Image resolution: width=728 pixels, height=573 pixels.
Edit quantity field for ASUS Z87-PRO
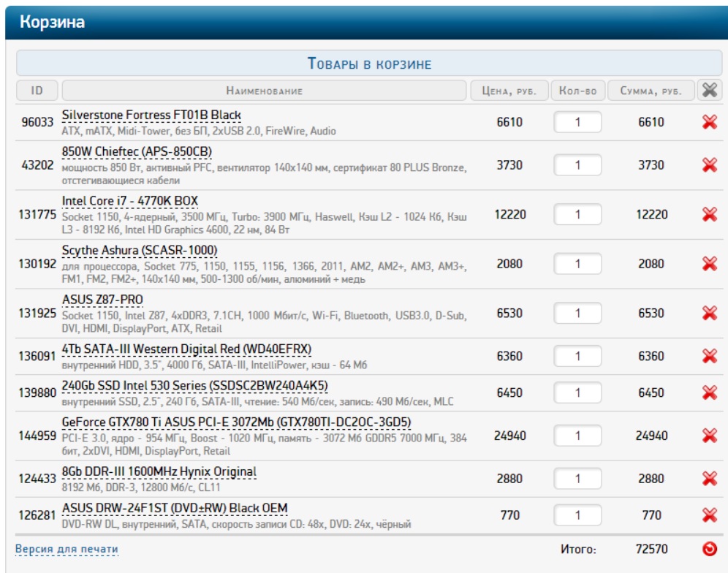click(577, 314)
